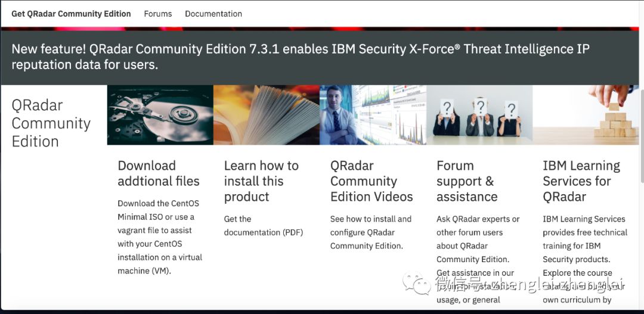Viewport: 644px width, 314px height.
Task: Click the QRadar Community Edition sidebar title
Action: [x=51, y=123]
